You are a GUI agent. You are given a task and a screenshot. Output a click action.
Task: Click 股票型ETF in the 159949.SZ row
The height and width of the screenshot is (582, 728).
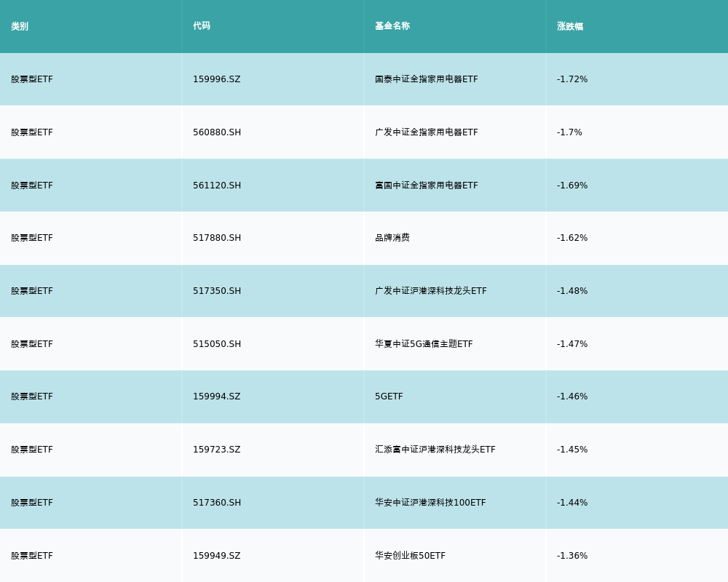click(x=32, y=556)
